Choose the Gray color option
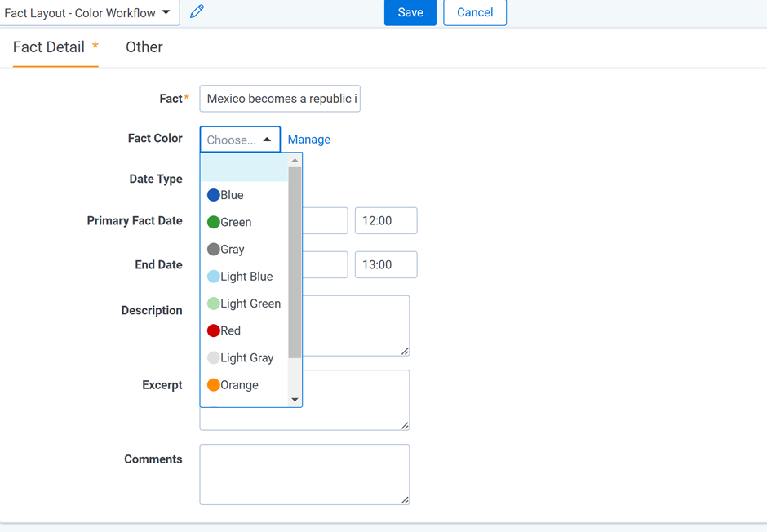 point(244,250)
